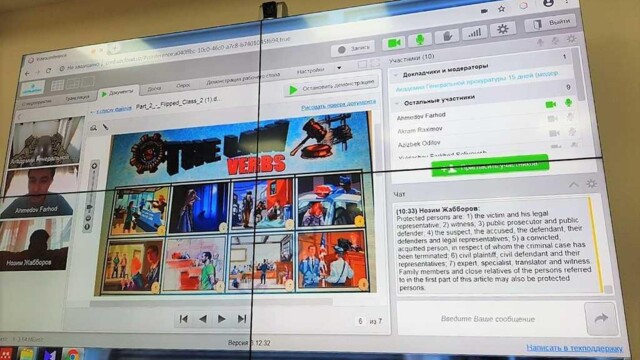Toggle the green camera button in toolbar

[x=394, y=43]
